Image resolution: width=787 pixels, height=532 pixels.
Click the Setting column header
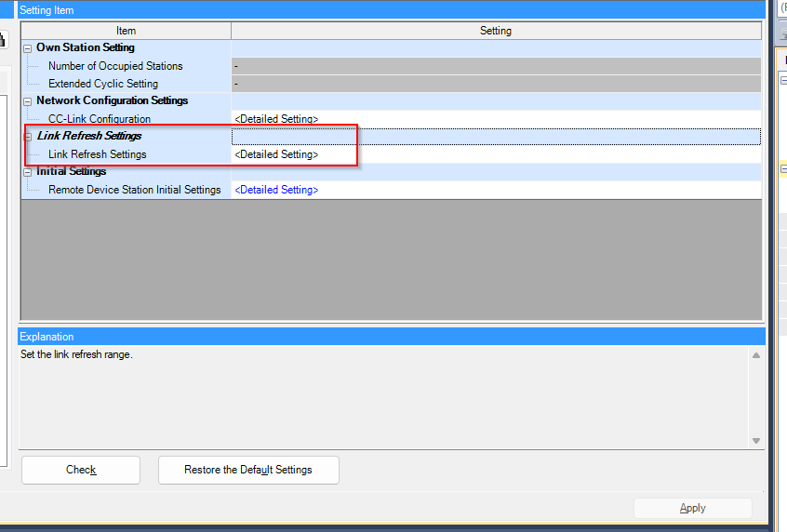point(496,31)
